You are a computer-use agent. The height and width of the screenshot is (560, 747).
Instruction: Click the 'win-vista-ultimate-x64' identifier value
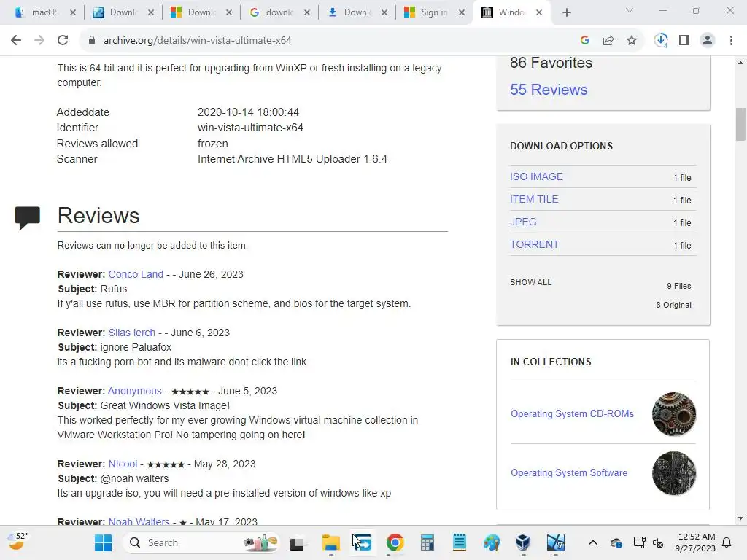click(x=250, y=128)
